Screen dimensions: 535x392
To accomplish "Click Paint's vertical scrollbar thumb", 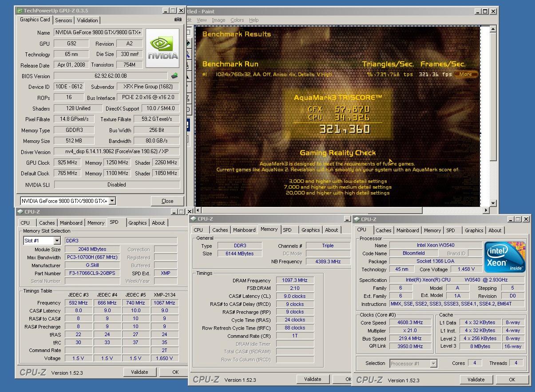I will point(493,97).
